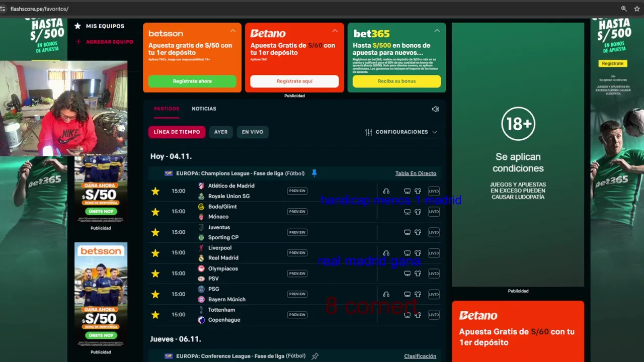This screenshot has height=362, width=644.
Task: Switch to Partidos tab
Action: pos(167,109)
